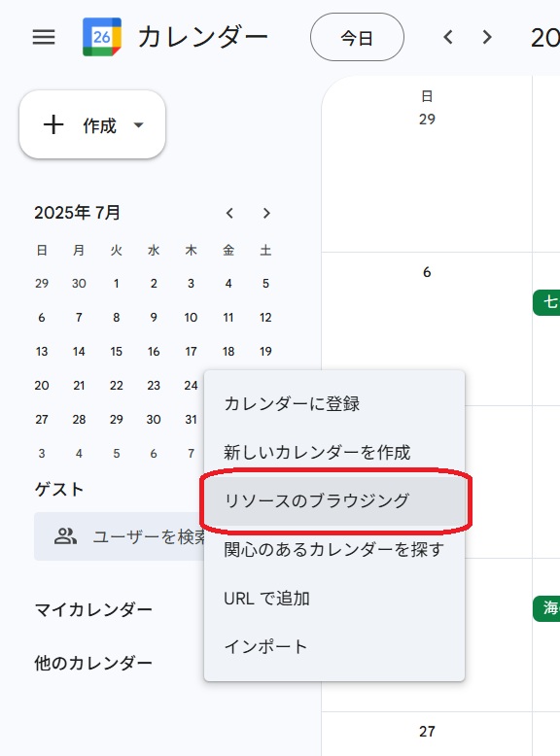Open the 作成 dropdown arrow
Screen dimensions: 560x756
(138, 125)
